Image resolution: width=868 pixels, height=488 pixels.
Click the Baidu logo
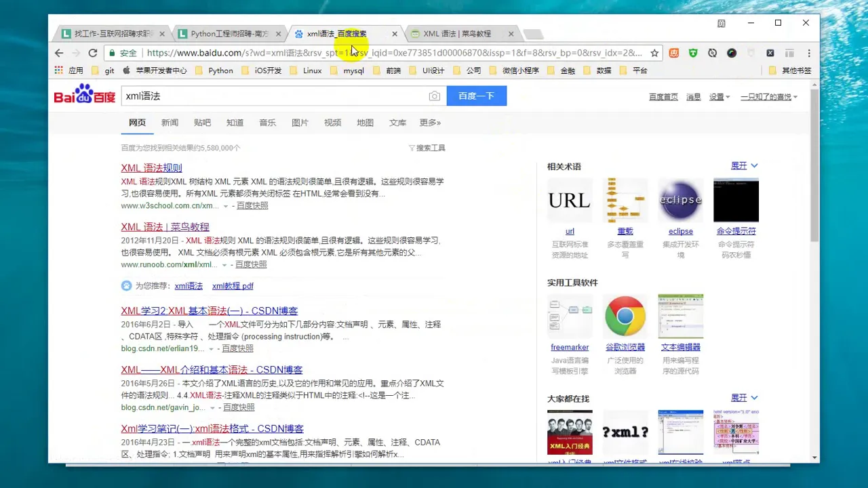(85, 94)
